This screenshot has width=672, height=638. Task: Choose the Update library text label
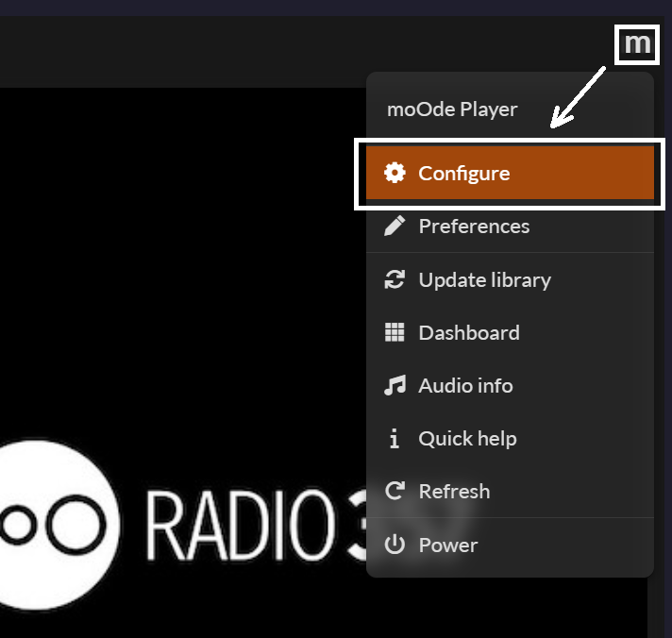(x=484, y=280)
